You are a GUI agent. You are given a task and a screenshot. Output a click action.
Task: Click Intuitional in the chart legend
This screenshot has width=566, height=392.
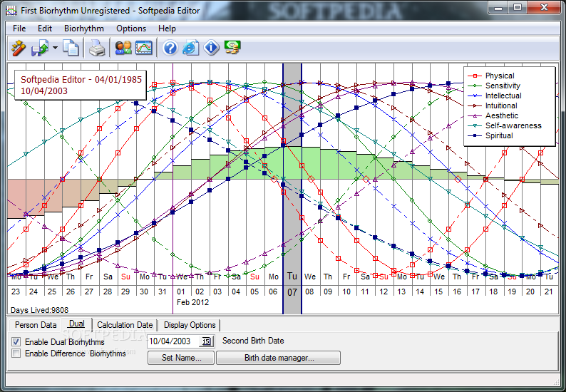tap(501, 105)
